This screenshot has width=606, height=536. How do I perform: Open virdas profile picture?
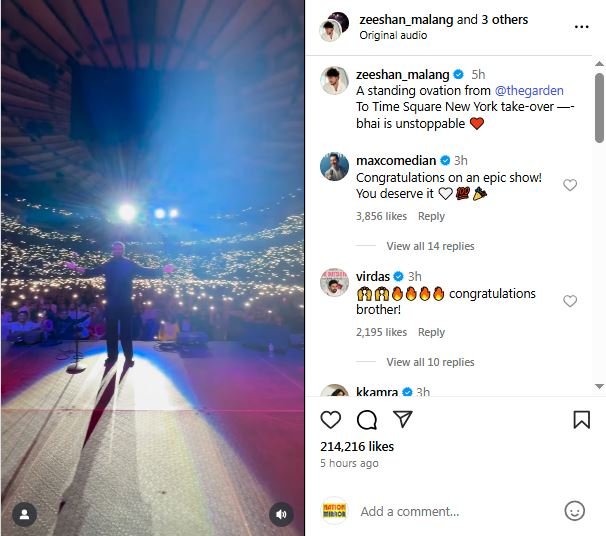pos(334,283)
